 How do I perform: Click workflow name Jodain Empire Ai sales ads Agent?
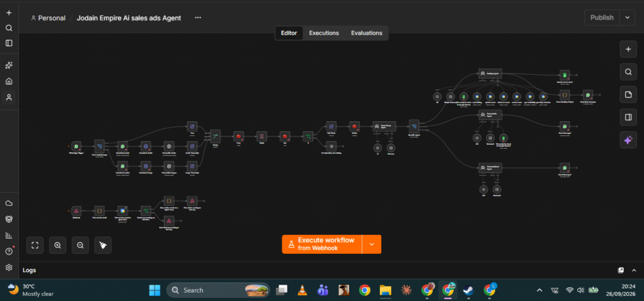(x=129, y=18)
